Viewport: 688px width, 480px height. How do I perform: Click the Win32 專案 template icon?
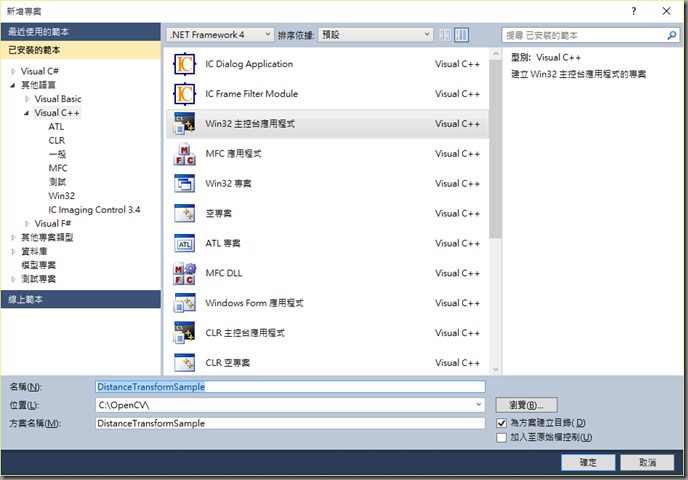[x=184, y=183]
